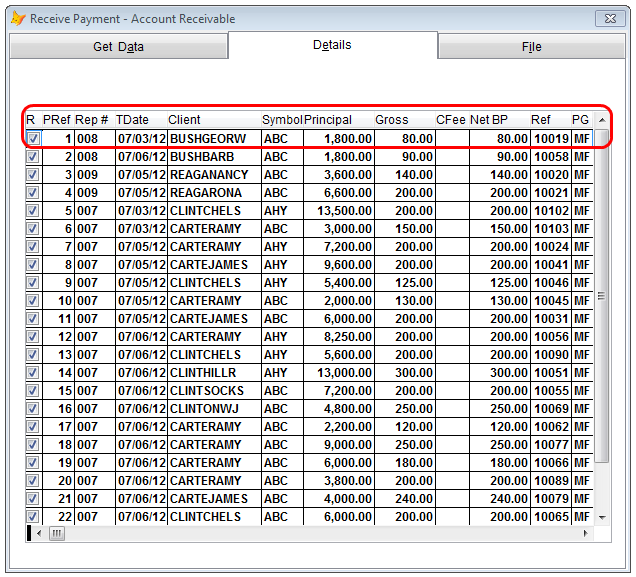The height and width of the screenshot is (577, 636).
Task: Toggle the checkbox in row PRef 20
Action: tap(33, 480)
